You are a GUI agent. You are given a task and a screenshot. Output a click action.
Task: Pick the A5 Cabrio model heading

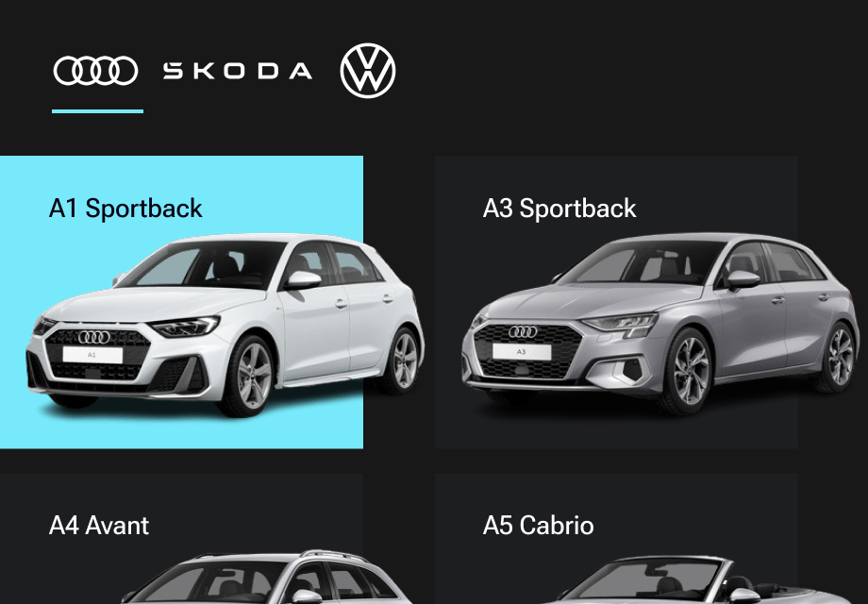point(538,526)
